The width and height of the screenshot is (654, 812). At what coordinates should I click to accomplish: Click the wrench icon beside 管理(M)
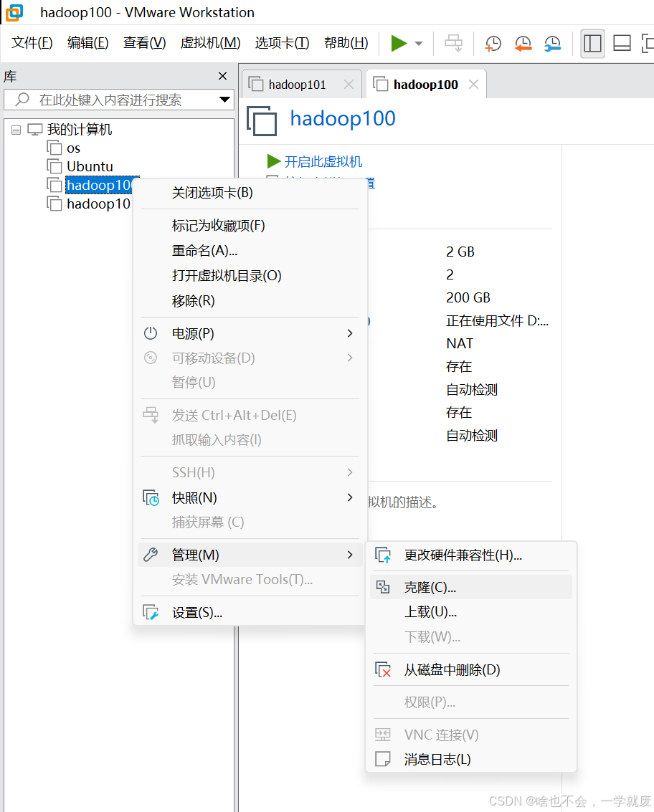coord(151,555)
